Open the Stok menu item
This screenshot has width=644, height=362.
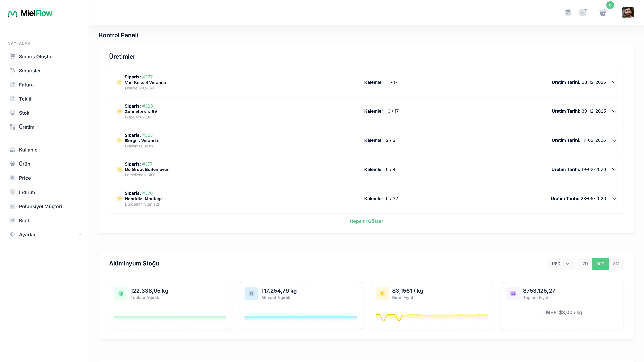click(x=24, y=113)
